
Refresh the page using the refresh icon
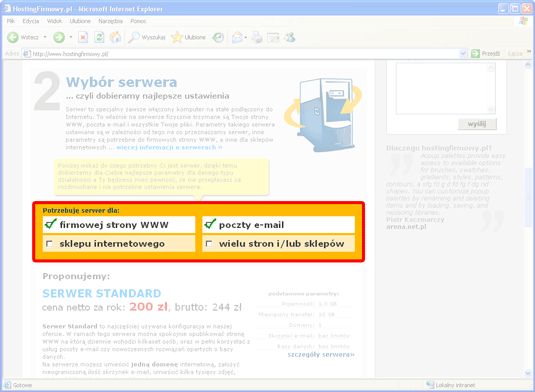[99, 37]
